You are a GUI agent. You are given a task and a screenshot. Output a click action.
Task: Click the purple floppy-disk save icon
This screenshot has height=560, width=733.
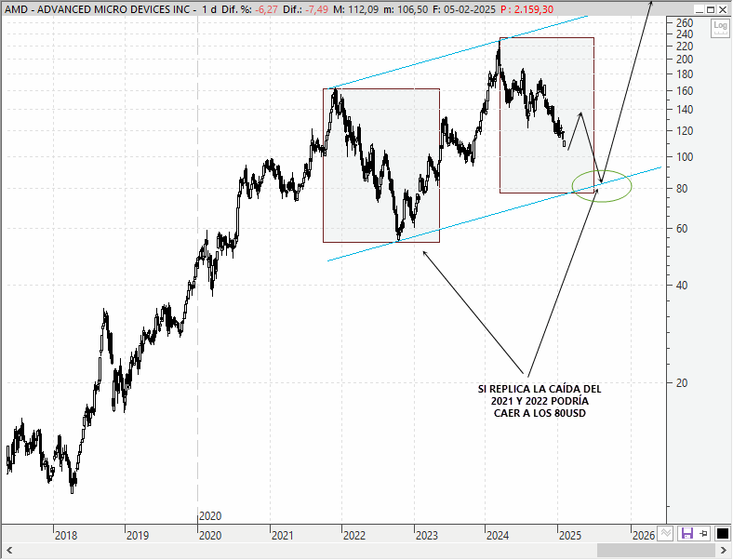coord(686,533)
